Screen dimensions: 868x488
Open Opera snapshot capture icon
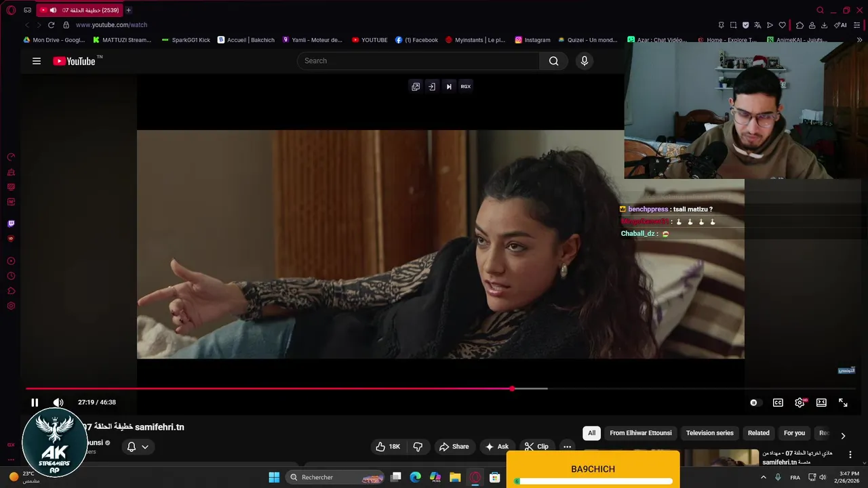click(733, 25)
